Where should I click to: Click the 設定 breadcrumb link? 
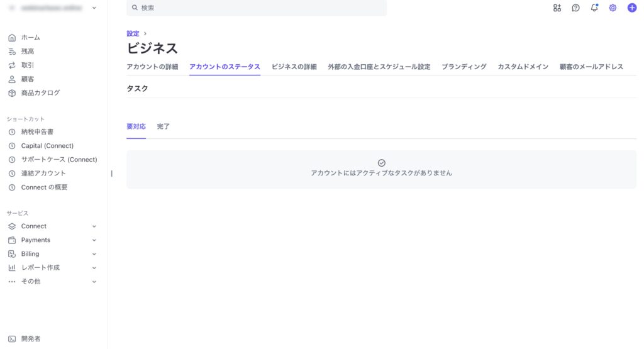[x=133, y=34]
